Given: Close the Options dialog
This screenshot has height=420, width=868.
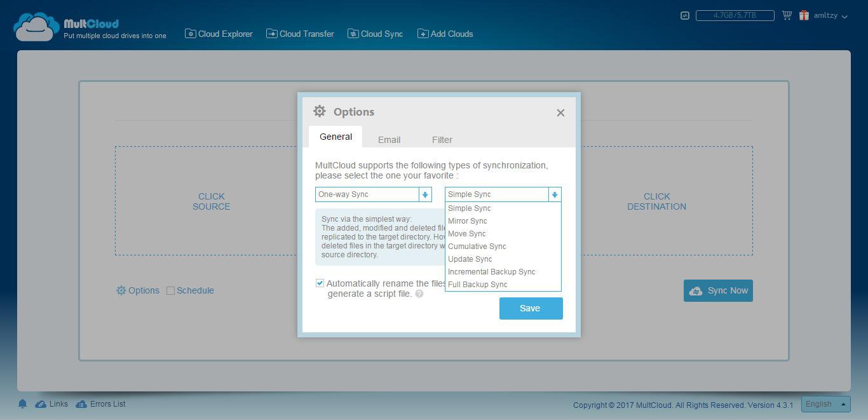Looking at the screenshot, I should pos(560,113).
